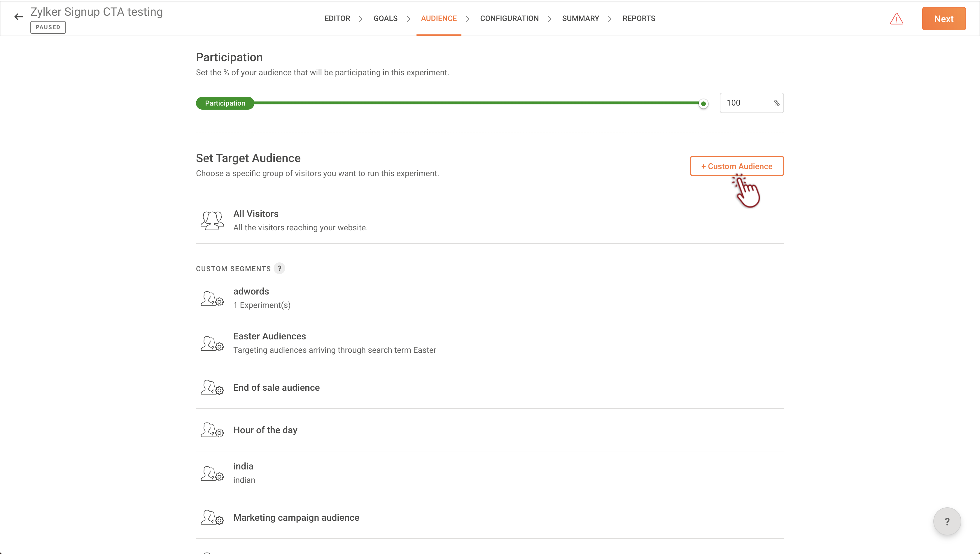The height and width of the screenshot is (554, 980).
Task: Click the Hour of the day icon
Action: point(212,430)
